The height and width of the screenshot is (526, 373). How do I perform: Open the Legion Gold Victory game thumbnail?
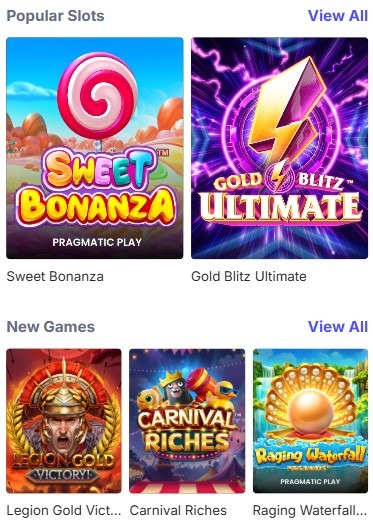tap(64, 421)
